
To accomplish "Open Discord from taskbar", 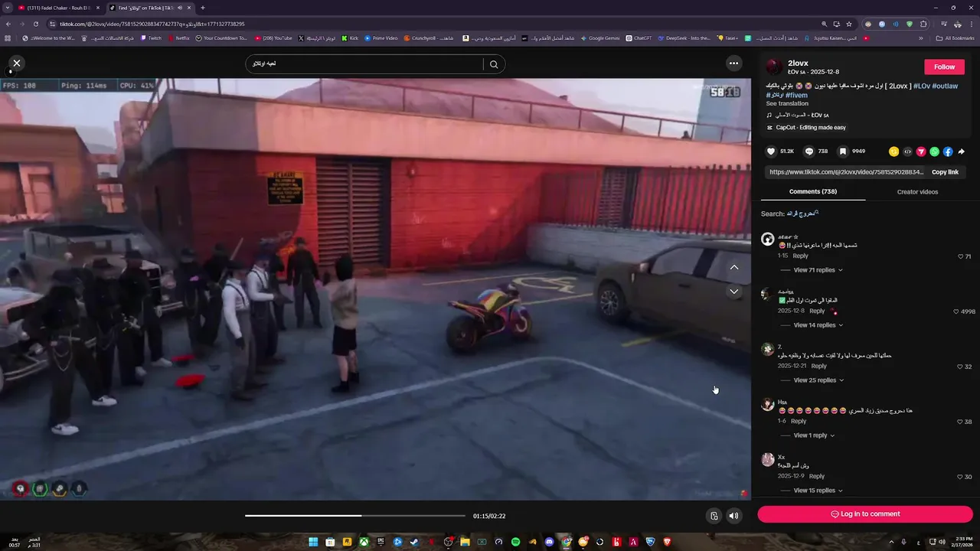I will 549,542.
